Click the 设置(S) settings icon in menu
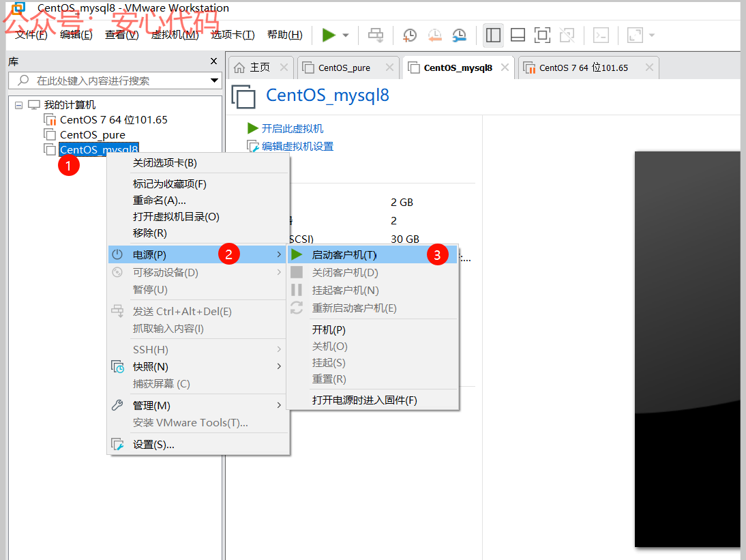The width and height of the screenshot is (746, 560). pos(117,444)
